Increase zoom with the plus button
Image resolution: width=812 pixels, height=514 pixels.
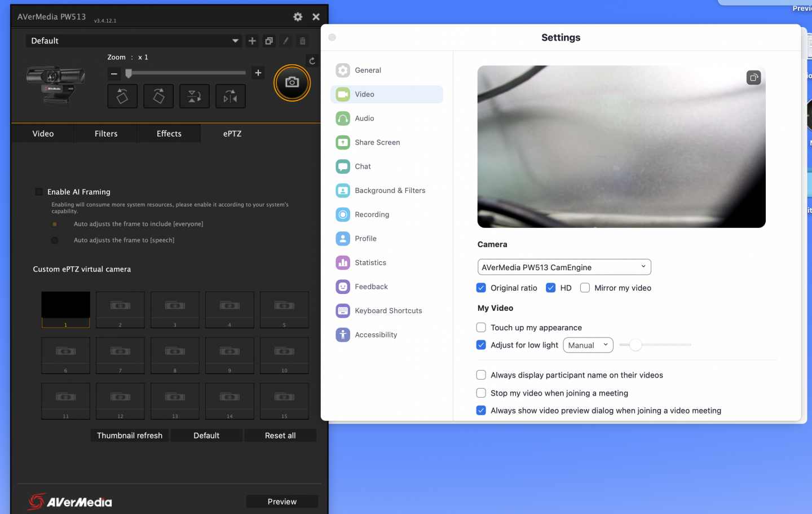[x=258, y=73]
